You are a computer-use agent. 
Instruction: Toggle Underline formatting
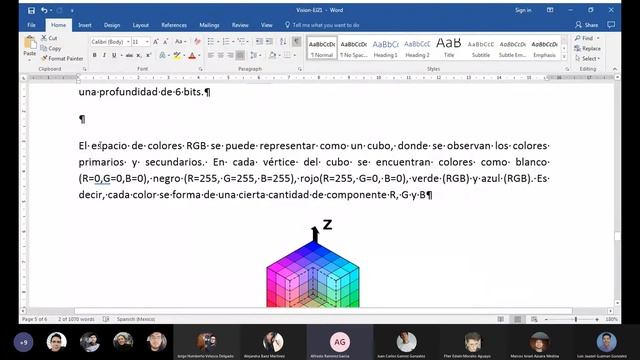click(x=114, y=55)
